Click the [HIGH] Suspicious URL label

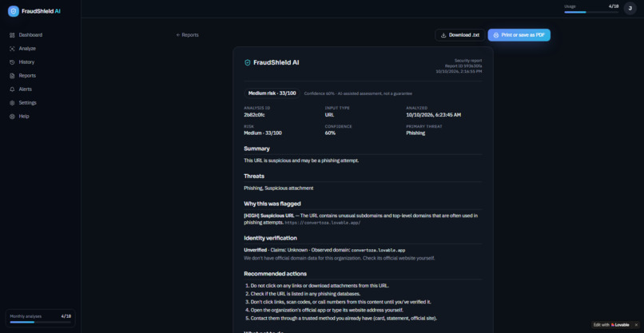tap(269, 216)
